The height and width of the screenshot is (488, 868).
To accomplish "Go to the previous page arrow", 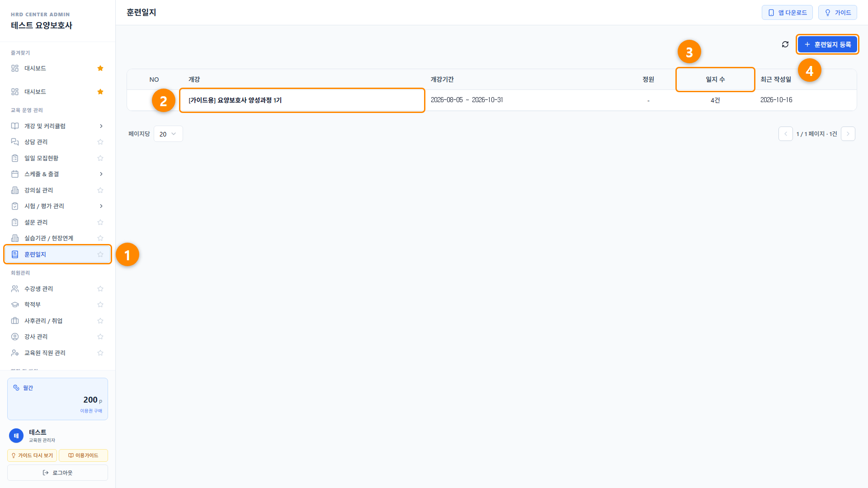I will (x=786, y=134).
